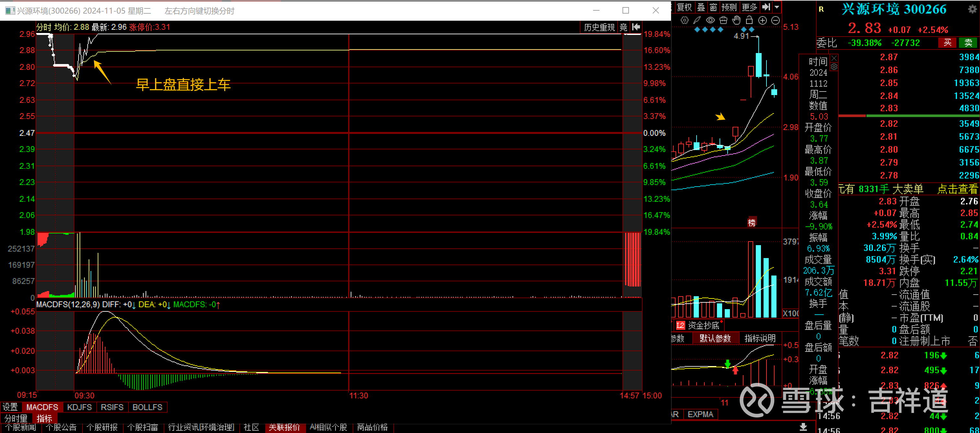Click stock title 兴源环境 300266
Screen dimensions: 980x433
click(894, 9)
